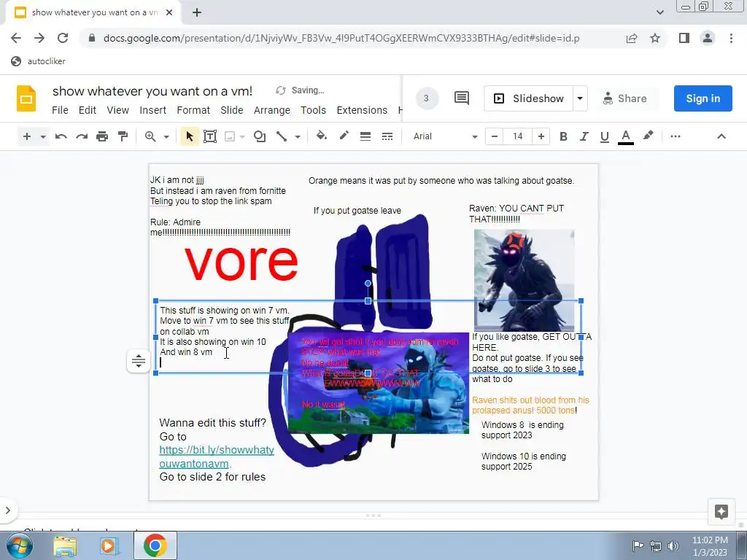Click the presentation title text

[x=152, y=91]
